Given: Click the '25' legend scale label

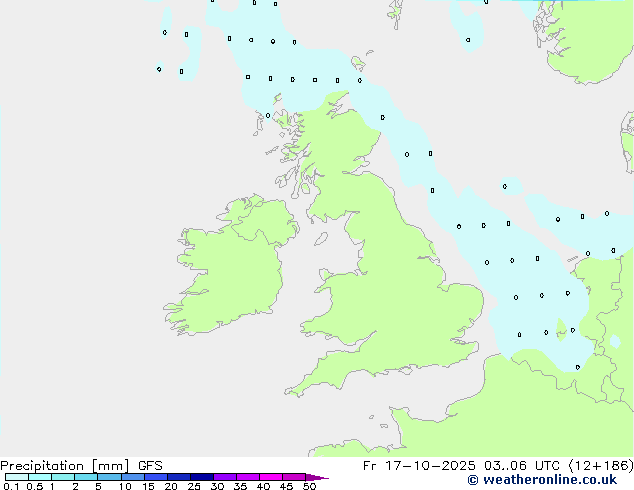Looking at the screenshot, I should (194, 486).
